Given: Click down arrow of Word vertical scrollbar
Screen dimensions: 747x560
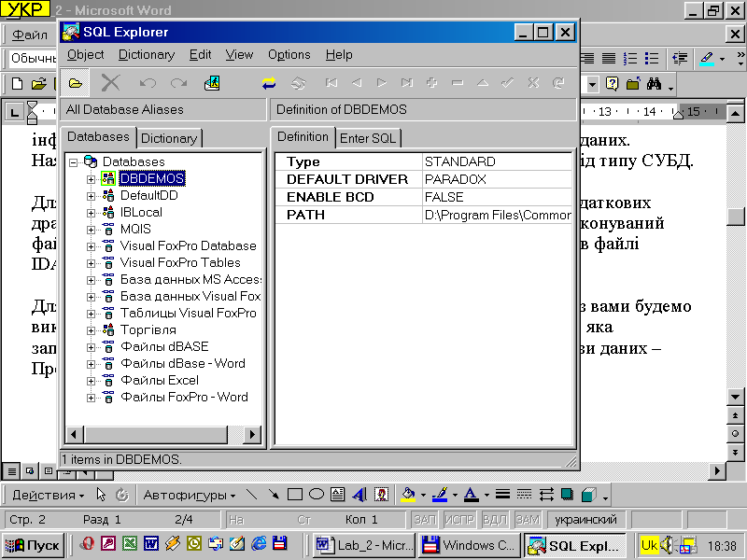Looking at the screenshot, I should 735,396.
